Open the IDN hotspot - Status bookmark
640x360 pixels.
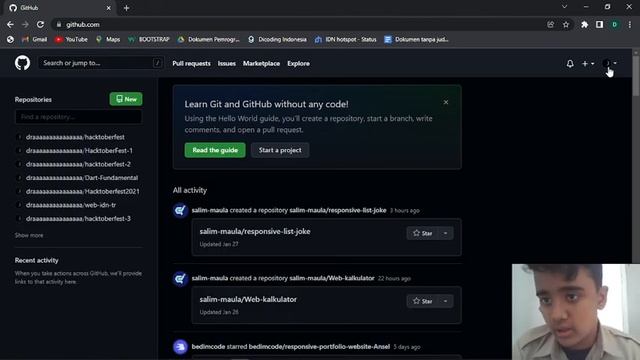[x=345, y=40]
